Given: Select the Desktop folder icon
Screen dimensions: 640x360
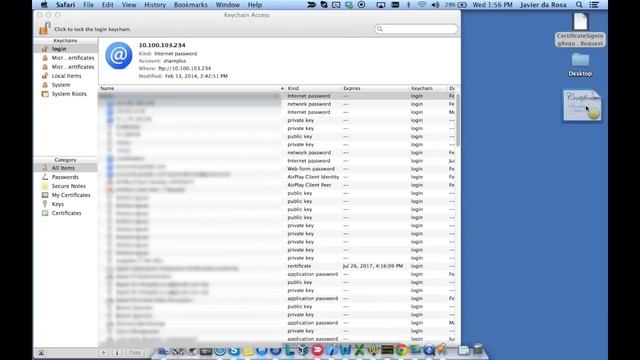Looking at the screenshot, I should coord(580,64).
